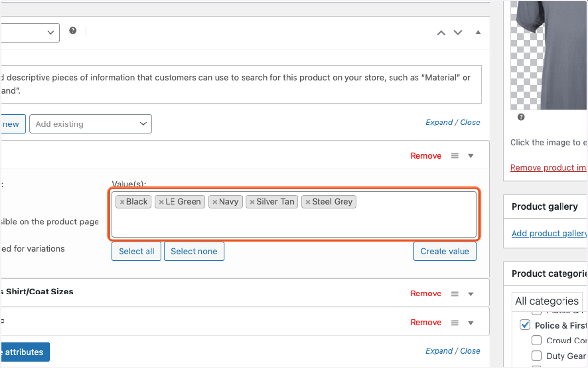The height and width of the screenshot is (368, 588).
Task: Switch to the All categories tab
Action: 547,301
